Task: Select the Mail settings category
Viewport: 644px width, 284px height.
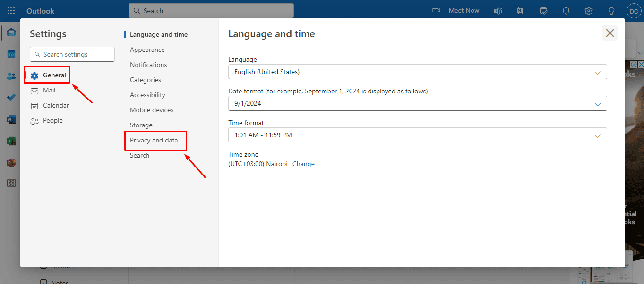Action: point(49,90)
